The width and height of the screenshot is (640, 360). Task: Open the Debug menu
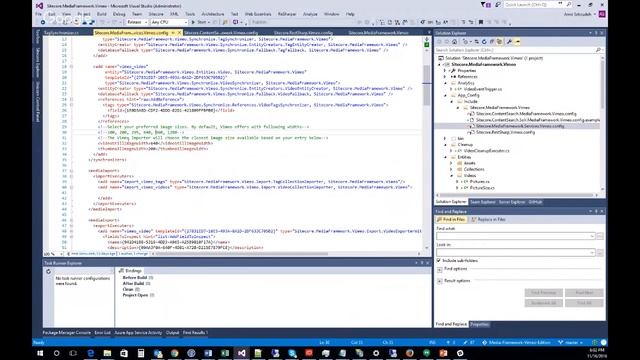[x=119, y=14]
